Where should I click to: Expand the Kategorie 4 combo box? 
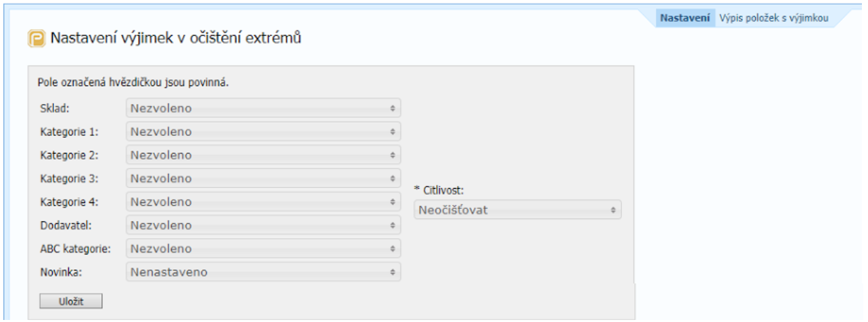tap(263, 202)
